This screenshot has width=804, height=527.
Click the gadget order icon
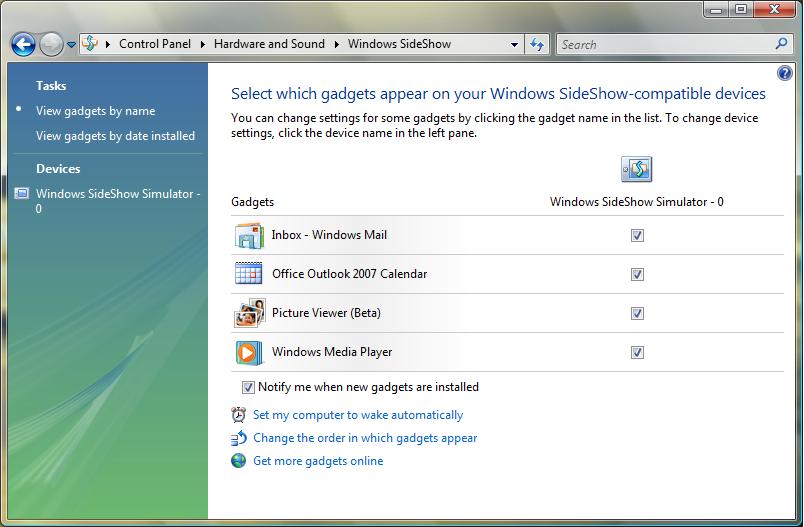pos(239,438)
